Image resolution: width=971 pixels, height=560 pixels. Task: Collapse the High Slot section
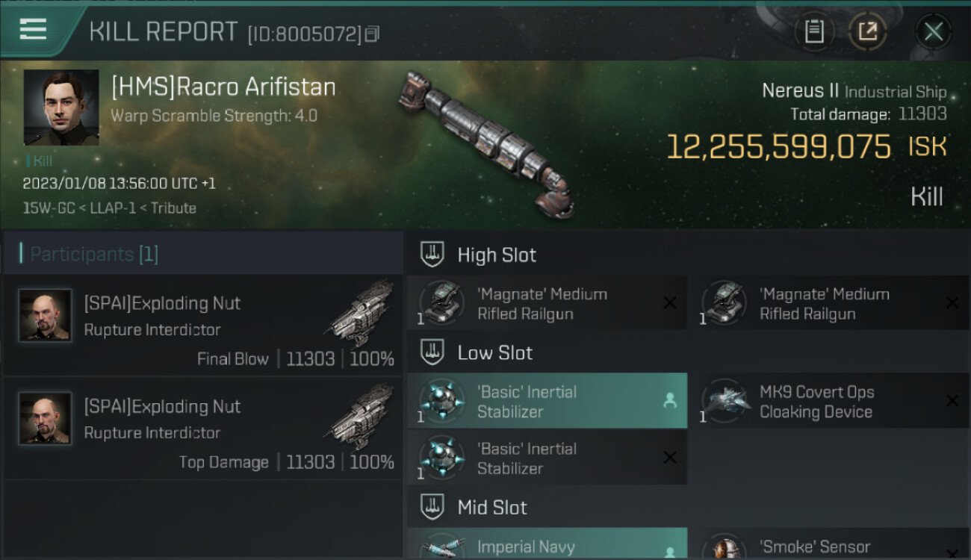432,255
